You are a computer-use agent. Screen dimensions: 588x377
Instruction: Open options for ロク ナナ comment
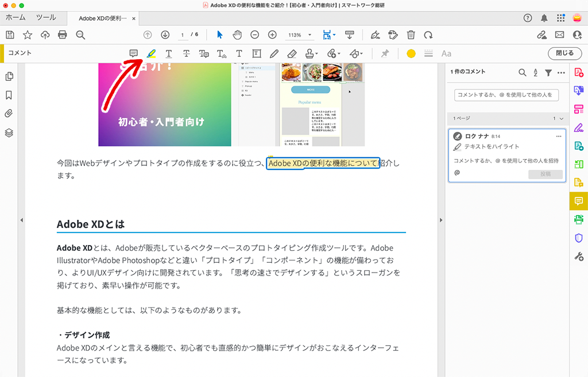(x=559, y=137)
